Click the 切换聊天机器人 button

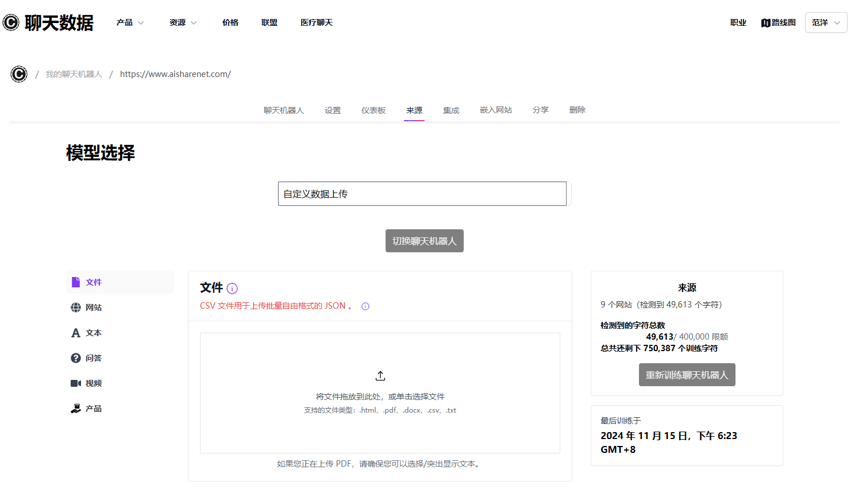pos(425,241)
